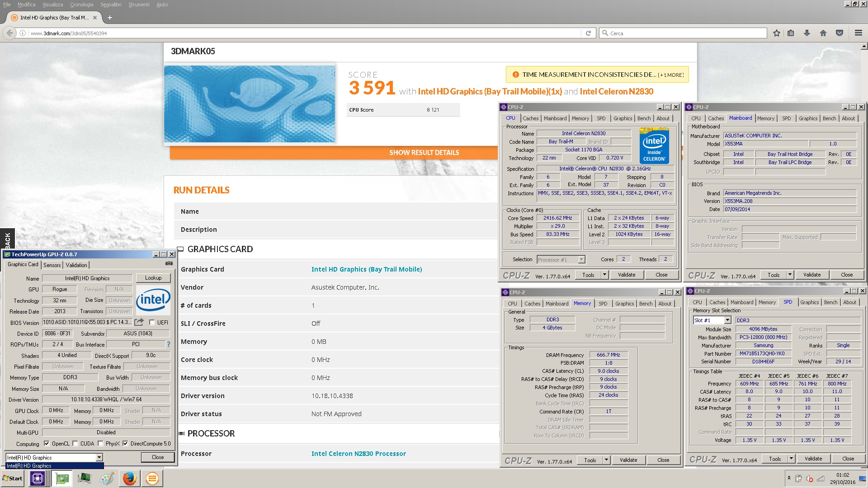Open Caches tab in CPU-Z CPU window
The height and width of the screenshot is (488, 868).
[530, 118]
